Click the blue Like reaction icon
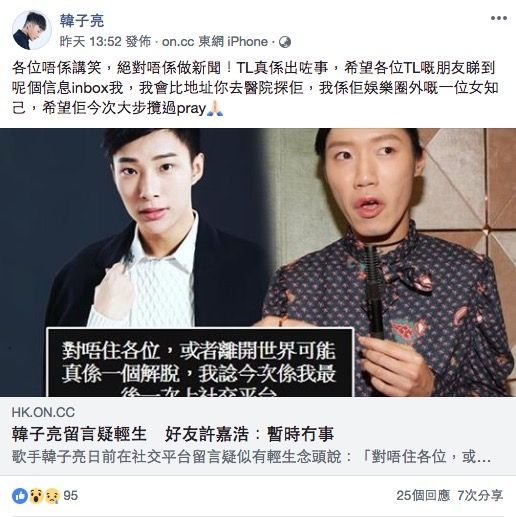The image size is (516, 517). point(20,496)
